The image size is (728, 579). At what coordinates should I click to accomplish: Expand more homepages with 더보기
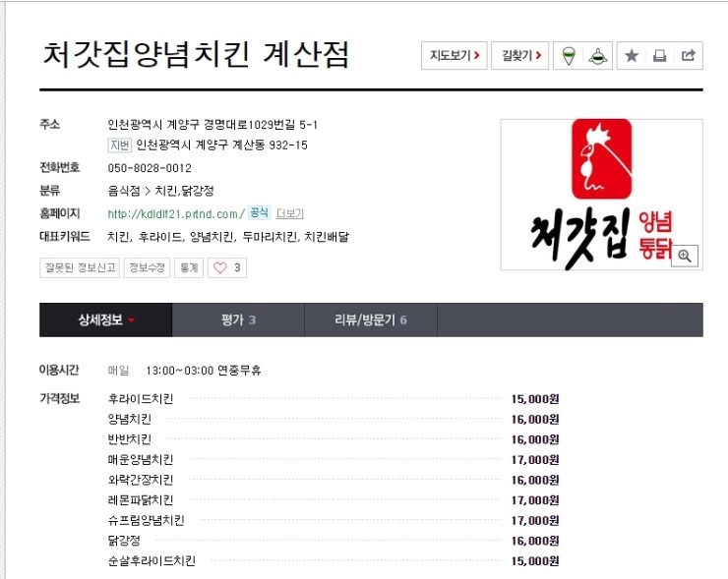click(x=289, y=213)
